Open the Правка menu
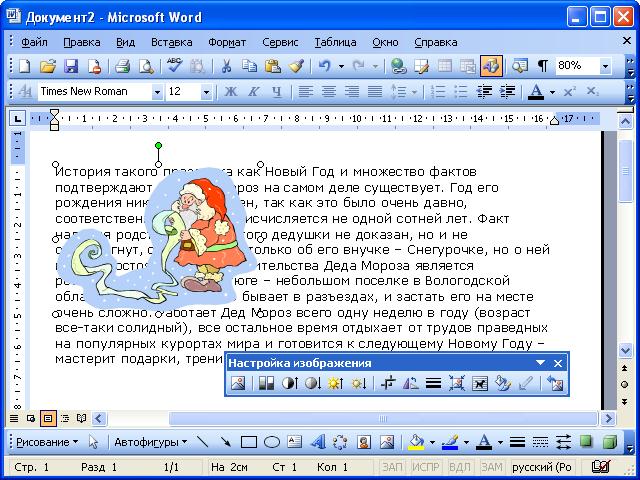Viewport: 640px width, 480px height. click(82, 42)
